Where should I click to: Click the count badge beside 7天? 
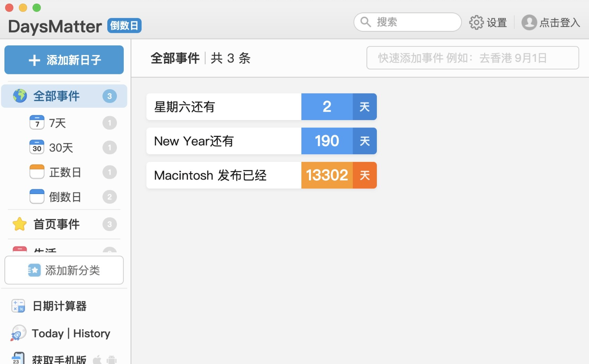tap(109, 123)
